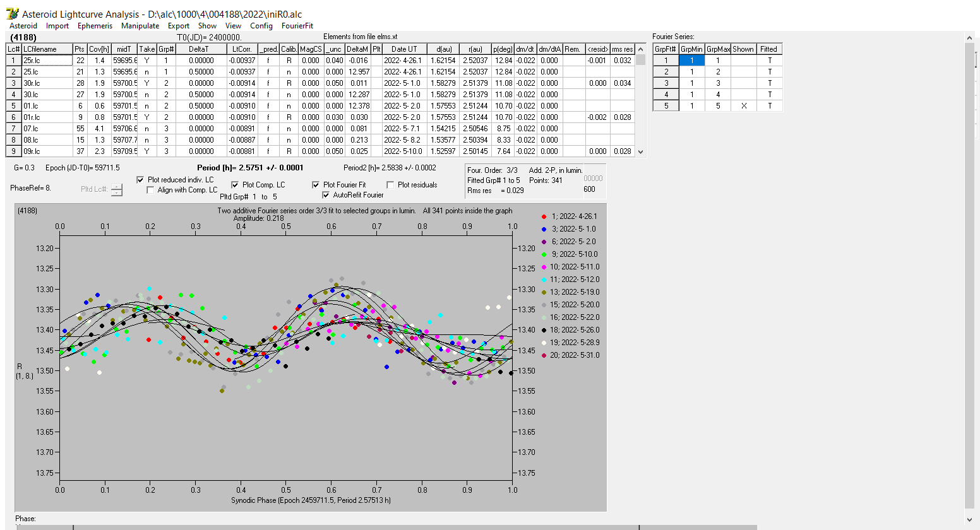Click the window's vertical scrollbar up arrow
Screen dimensions: 980x530
(970, 38)
